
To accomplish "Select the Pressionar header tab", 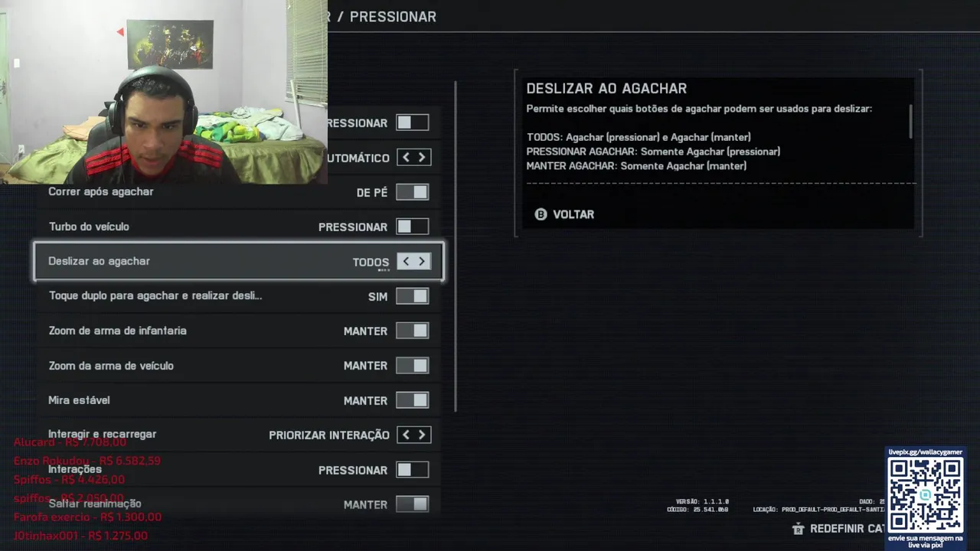I will click(x=393, y=17).
